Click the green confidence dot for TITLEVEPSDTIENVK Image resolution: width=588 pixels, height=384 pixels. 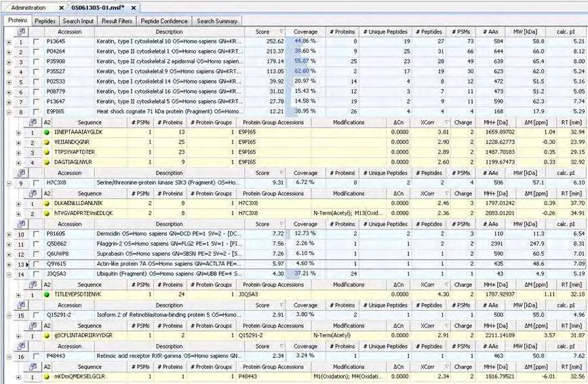click(x=47, y=294)
